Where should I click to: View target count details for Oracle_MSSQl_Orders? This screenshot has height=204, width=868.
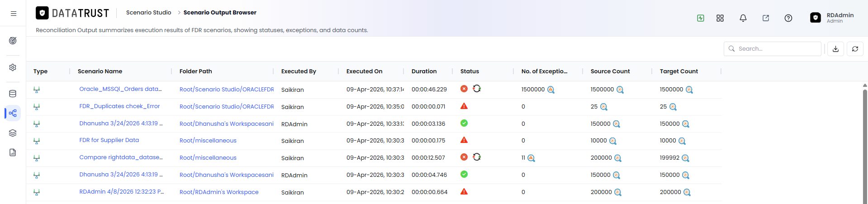[x=689, y=90]
